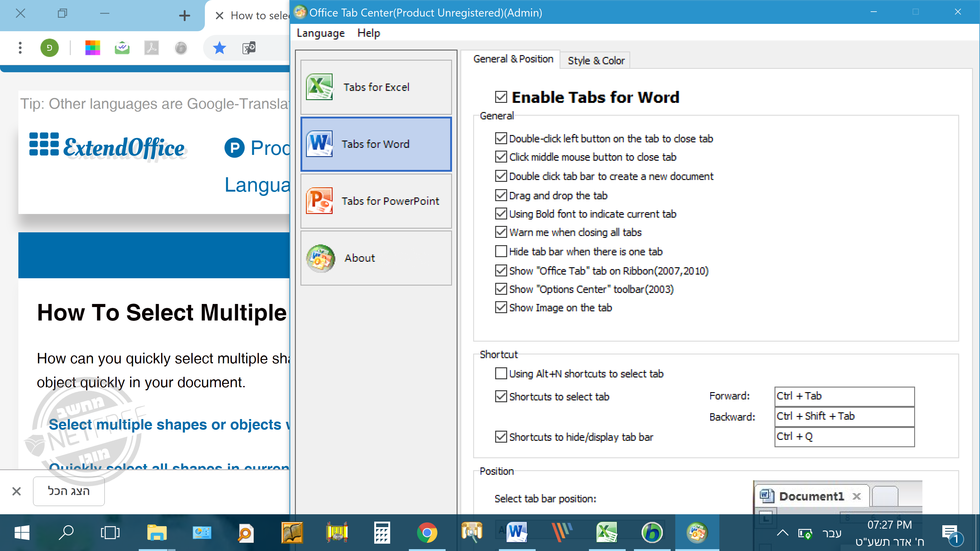Enable Hide tab bar when one tab

501,251
